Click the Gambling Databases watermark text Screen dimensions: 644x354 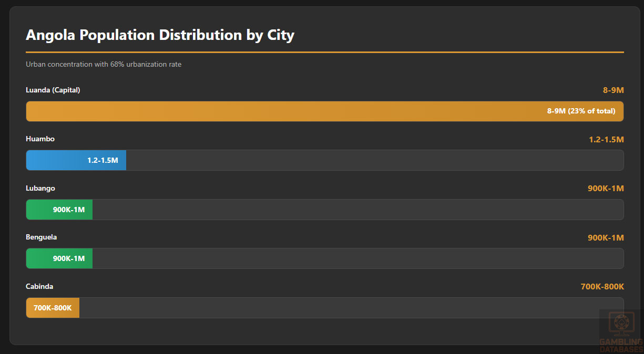(x=621, y=346)
